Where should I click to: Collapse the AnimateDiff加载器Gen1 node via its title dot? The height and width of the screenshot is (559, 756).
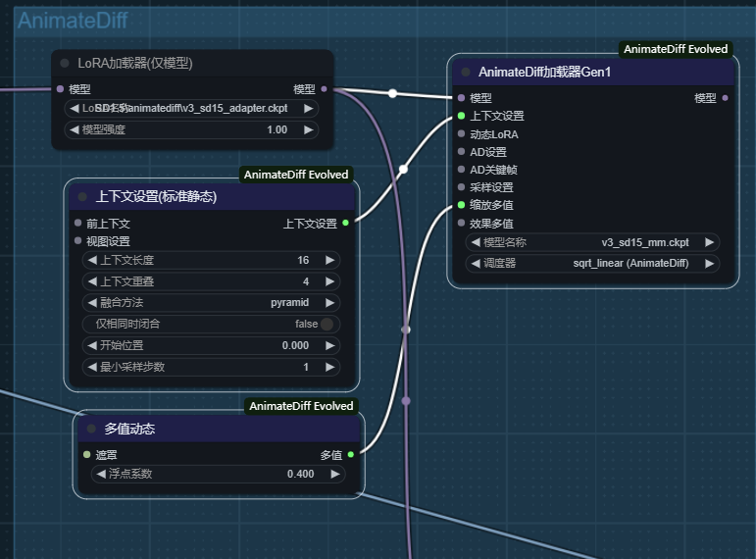click(x=465, y=72)
